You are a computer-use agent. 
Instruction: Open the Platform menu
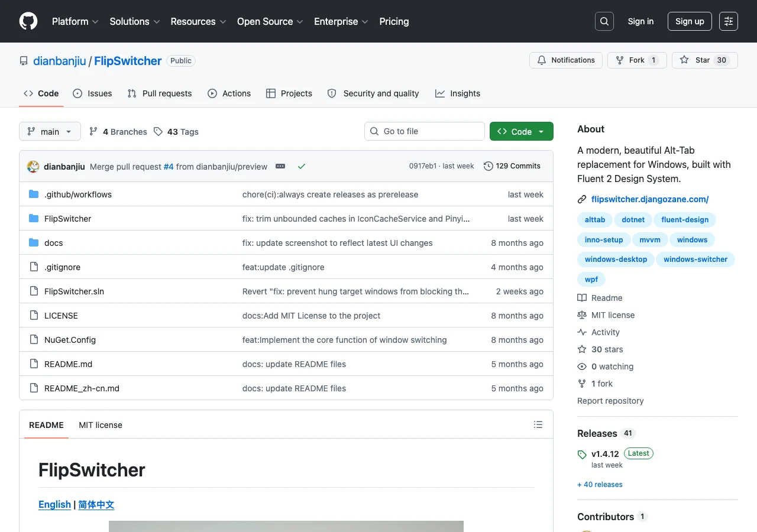click(x=75, y=21)
